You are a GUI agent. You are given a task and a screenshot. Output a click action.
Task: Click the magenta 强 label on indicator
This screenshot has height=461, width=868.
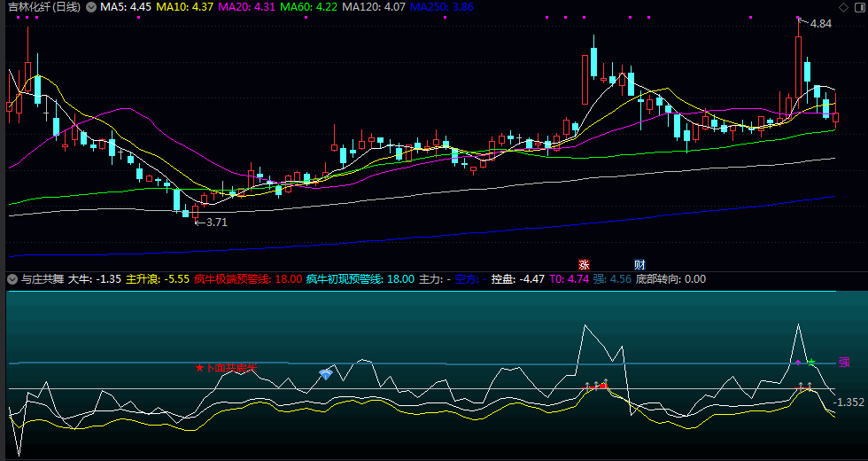844,363
